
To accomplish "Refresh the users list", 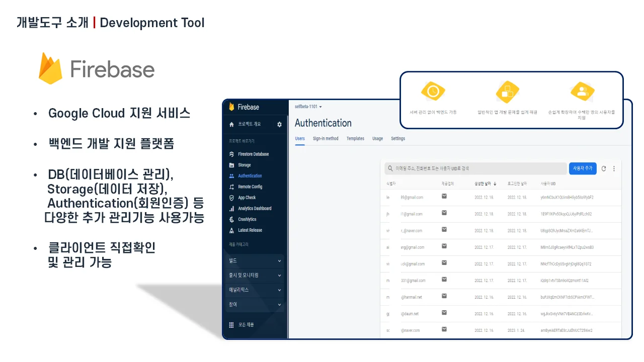I will click(604, 168).
